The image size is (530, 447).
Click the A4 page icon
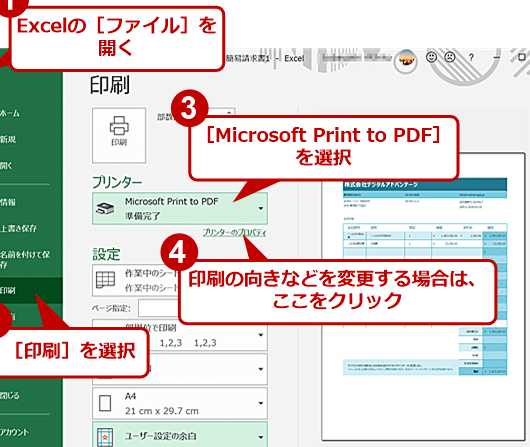(105, 403)
